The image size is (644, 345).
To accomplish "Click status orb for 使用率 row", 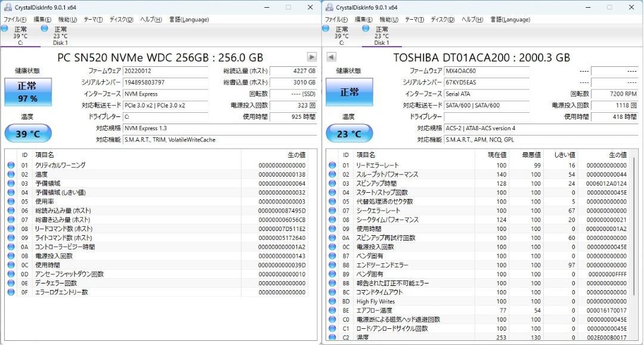I will pyautogui.click(x=11, y=202).
